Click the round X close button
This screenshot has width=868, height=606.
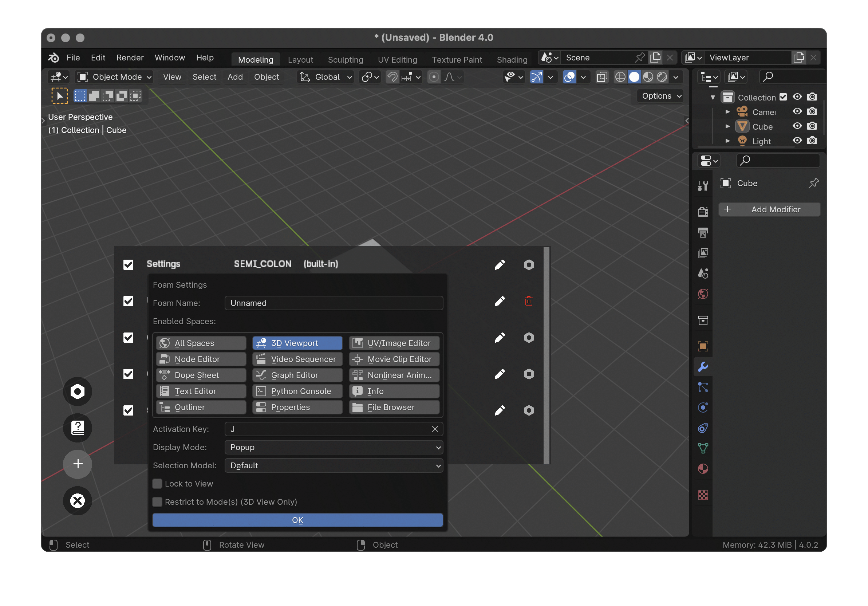tap(78, 501)
